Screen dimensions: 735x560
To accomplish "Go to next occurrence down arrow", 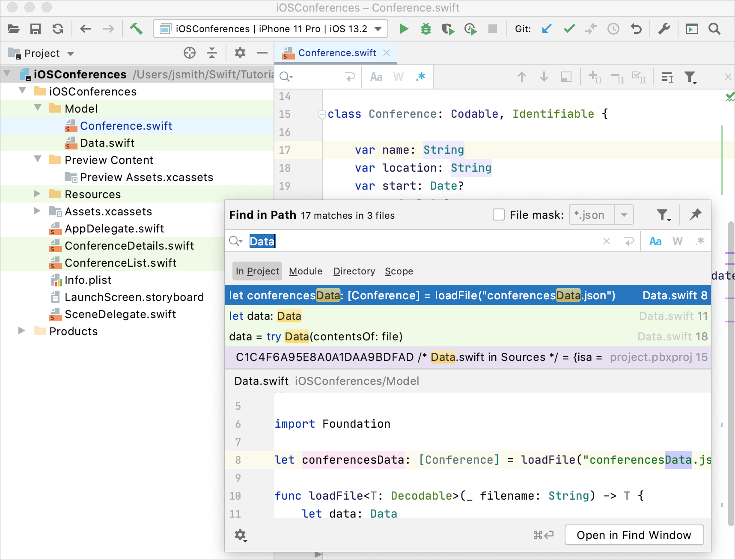I will pos(544,77).
